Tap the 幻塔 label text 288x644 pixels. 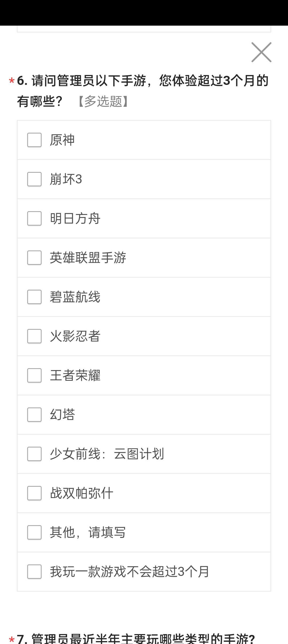coord(62,415)
